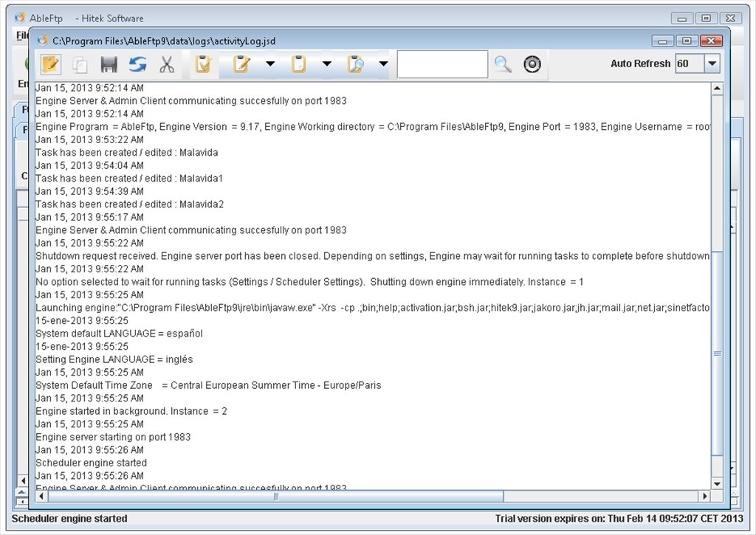The image size is (756, 535).
Task: Click the 'Launching engine' log line
Action: click(372, 308)
